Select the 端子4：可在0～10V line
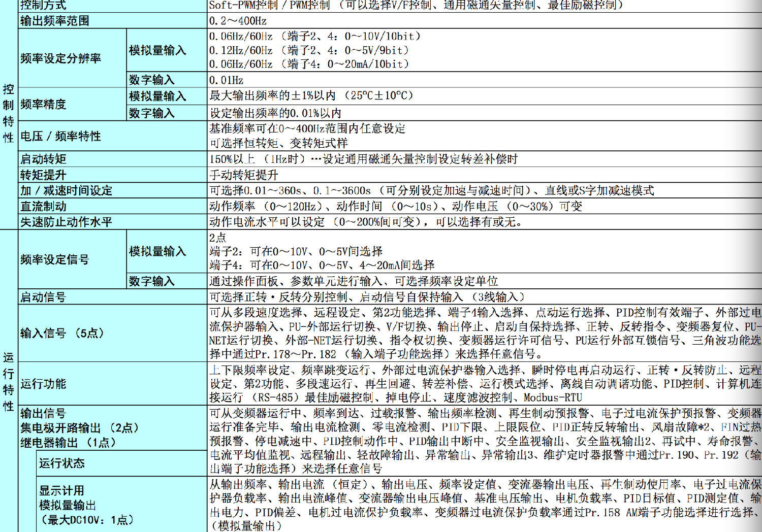The width and height of the screenshot is (762, 532). point(322,265)
